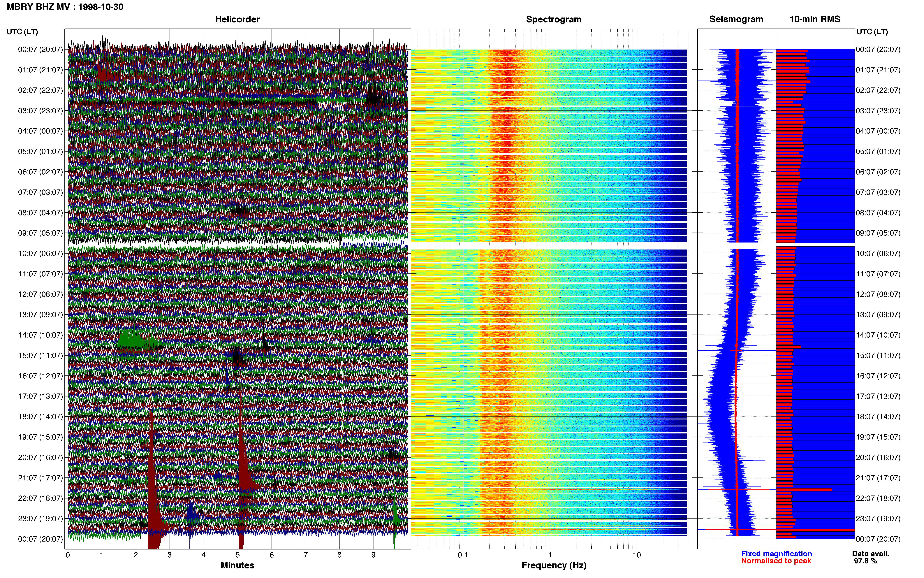This screenshot has width=924, height=578.
Task: Click the UTC (LT) label beside the RMS panel
Action: coord(872,32)
